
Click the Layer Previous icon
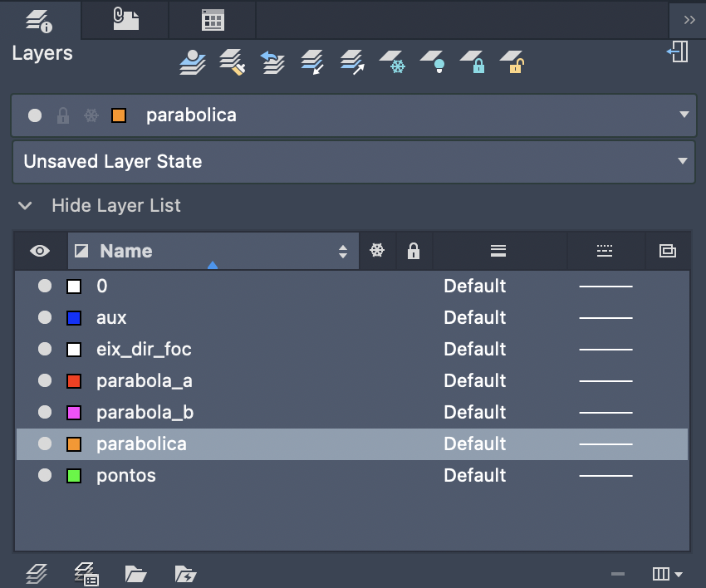tap(272, 62)
